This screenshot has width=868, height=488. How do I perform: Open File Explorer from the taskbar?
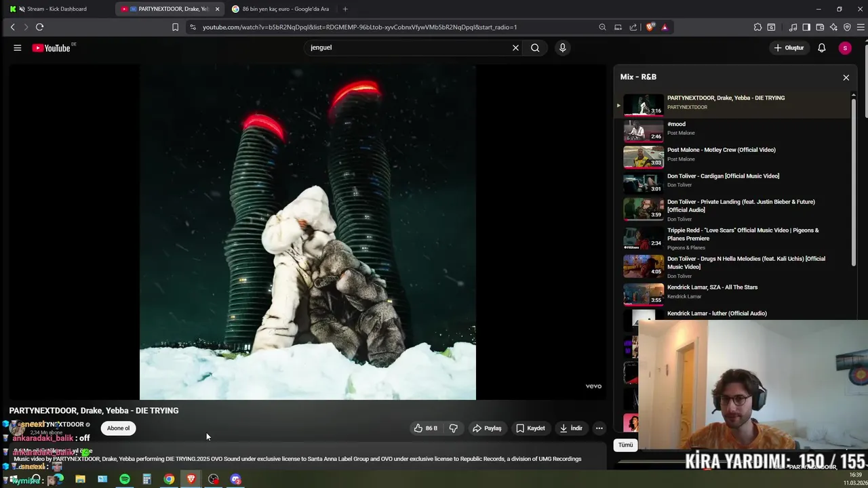coord(80,479)
